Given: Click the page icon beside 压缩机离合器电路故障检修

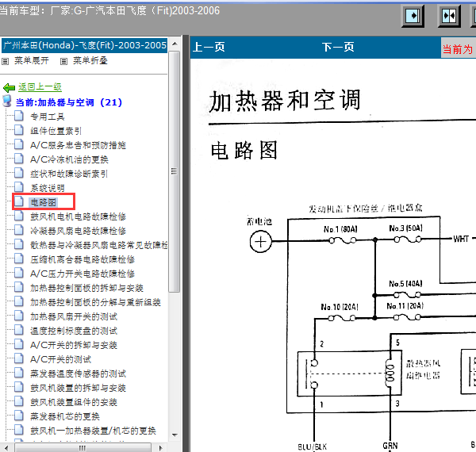Looking at the screenshot, I should pyautogui.click(x=19, y=259).
